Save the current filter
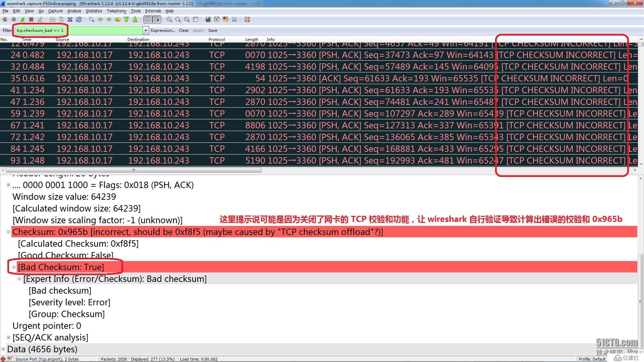Image resolution: width=644 pixels, height=362 pixels. click(213, 31)
